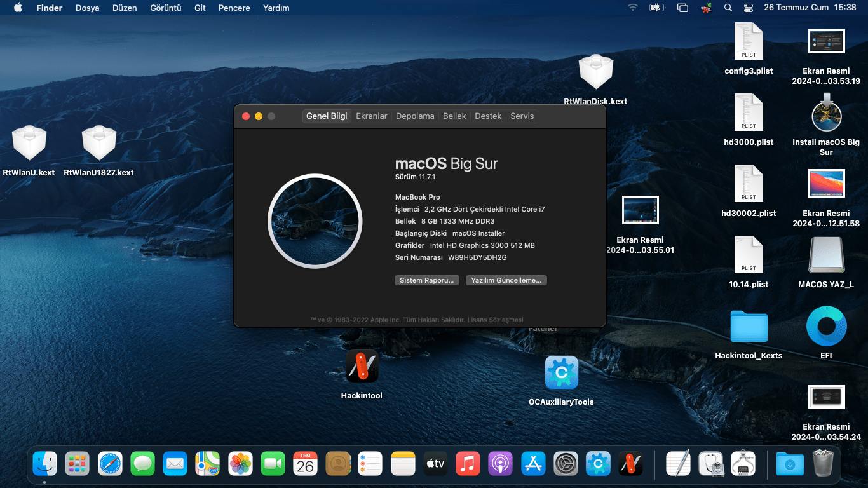Open System Preferences in Dock
Viewport: 868px width, 488px height.
point(565,464)
